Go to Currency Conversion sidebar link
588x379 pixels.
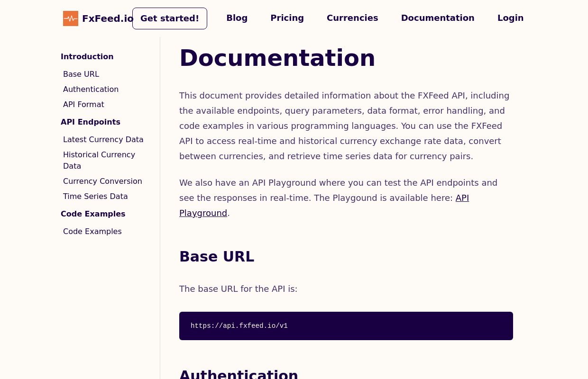tap(102, 181)
